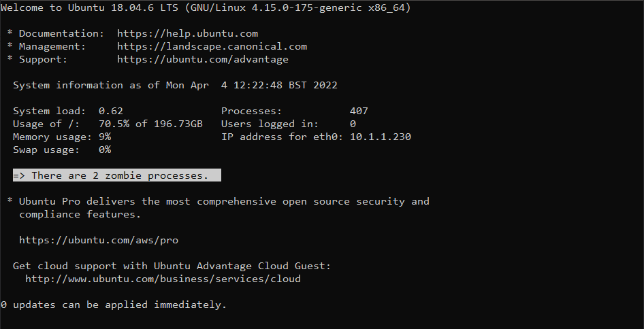Click the 'Get cloud support' text line

[x=172, y=266]
